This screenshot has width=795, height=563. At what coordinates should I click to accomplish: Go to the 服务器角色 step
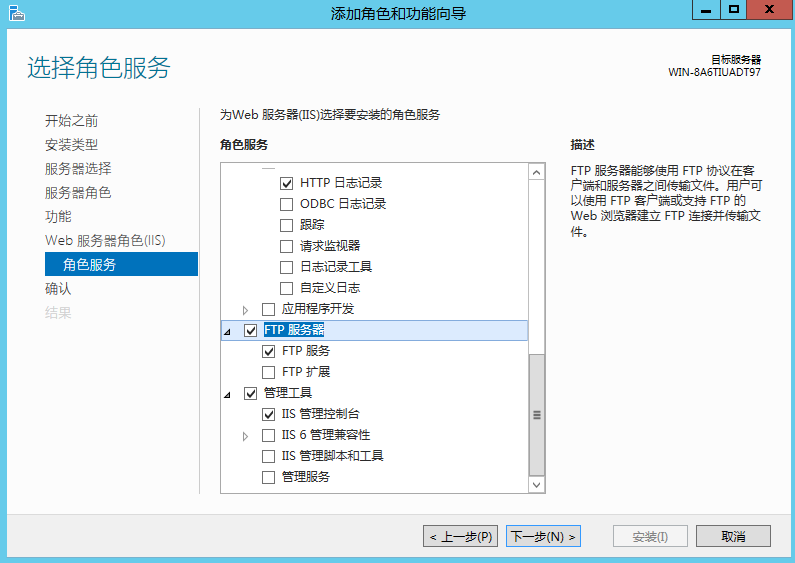coord(78,193)
